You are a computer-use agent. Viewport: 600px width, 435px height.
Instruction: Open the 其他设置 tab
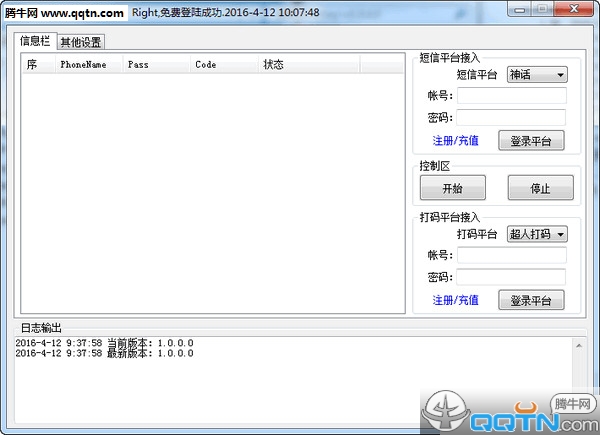tap(81, 42)
